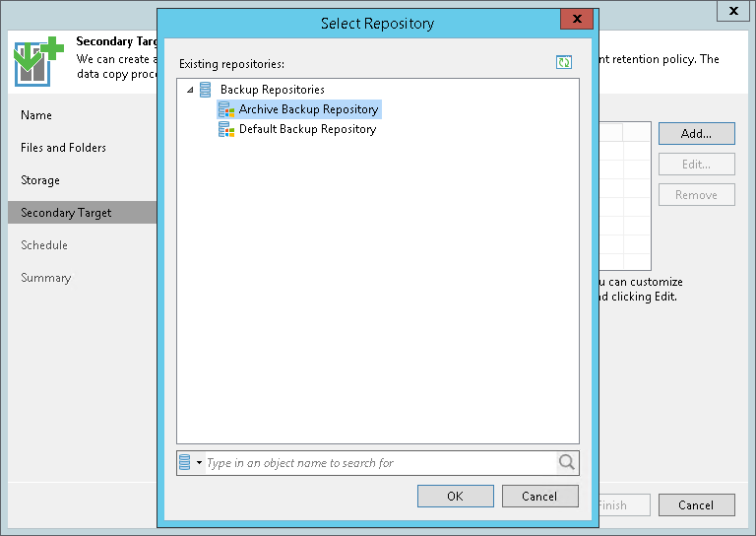This screenshot has height=536, width=756.
Task: Click the Backup Repositories database icon
Action: [x=206, y=90]
